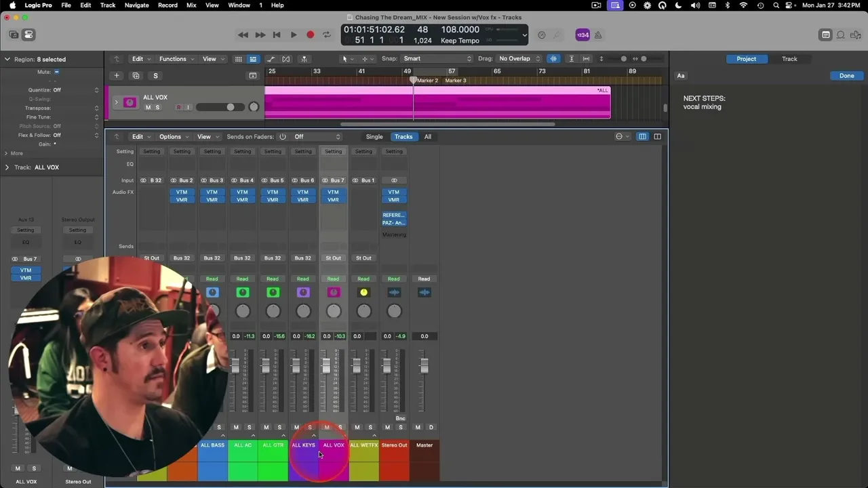Solo the ALL GTR channel strip
868x488 pixels.
point(279,427)
